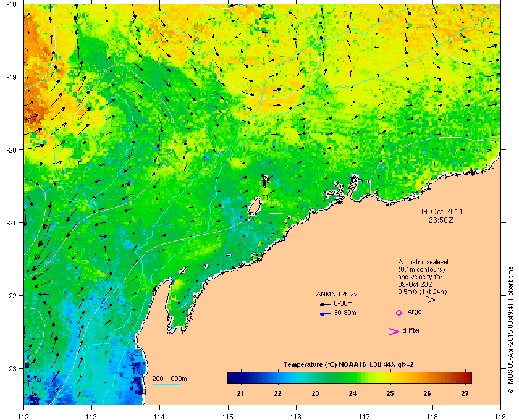The height and width of the screenshot is (420, 519).
Task: Click the colorbar tick label 26
Action: [428, 393]
